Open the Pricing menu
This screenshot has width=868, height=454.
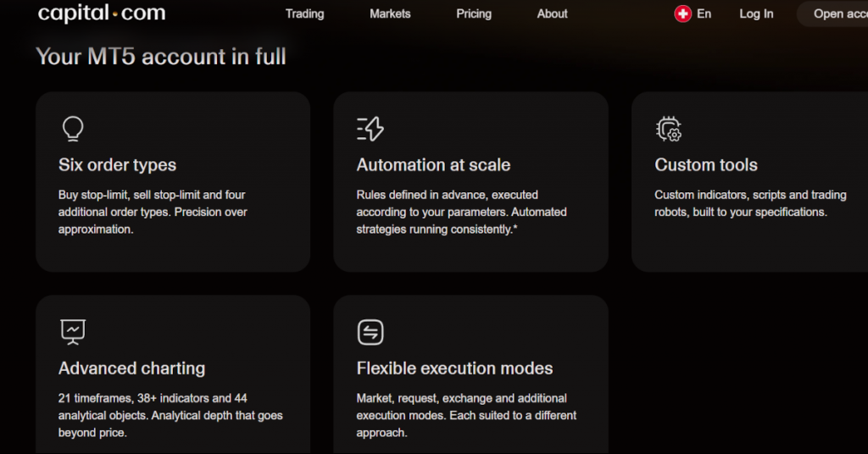click(x=474, y=14)
